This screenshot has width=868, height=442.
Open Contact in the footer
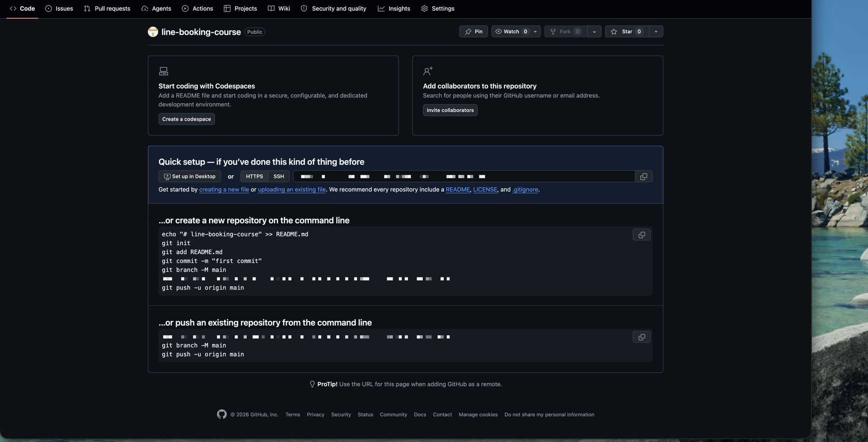442,415
